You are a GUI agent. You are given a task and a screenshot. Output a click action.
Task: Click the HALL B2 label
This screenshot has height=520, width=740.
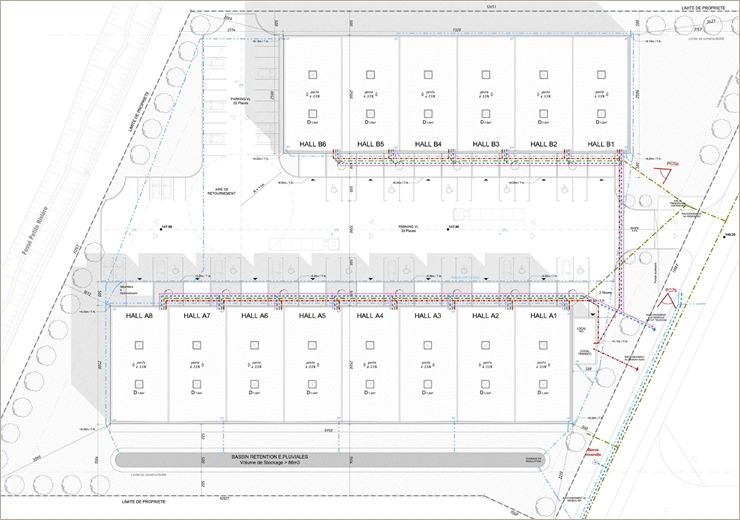[x=544, y=144]
